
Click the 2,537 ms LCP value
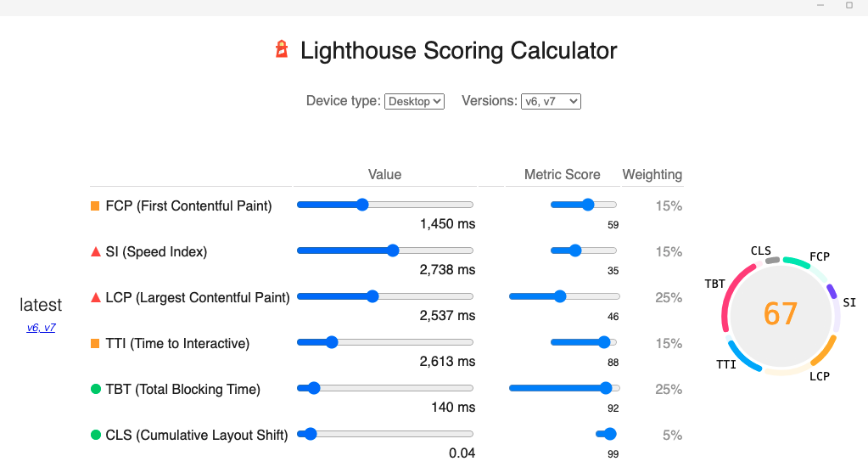(447, 315)
